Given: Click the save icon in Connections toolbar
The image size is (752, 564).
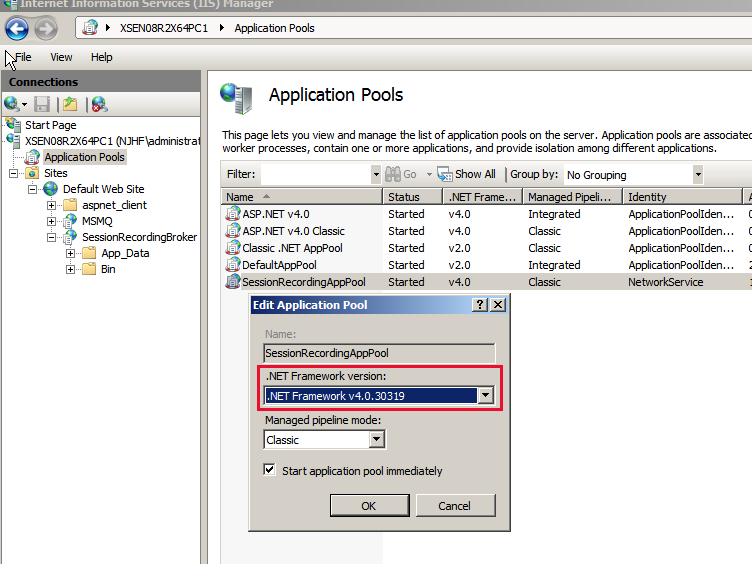Looking at the screenshot, I should [42, 104].
